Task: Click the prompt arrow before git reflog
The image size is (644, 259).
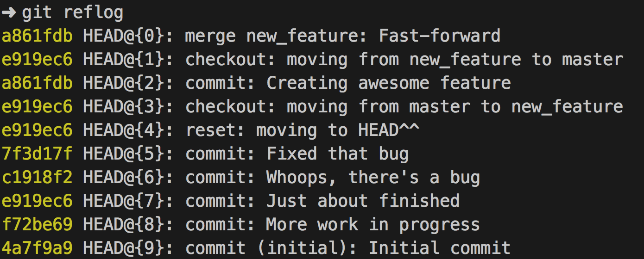Action: click(9, 12)
